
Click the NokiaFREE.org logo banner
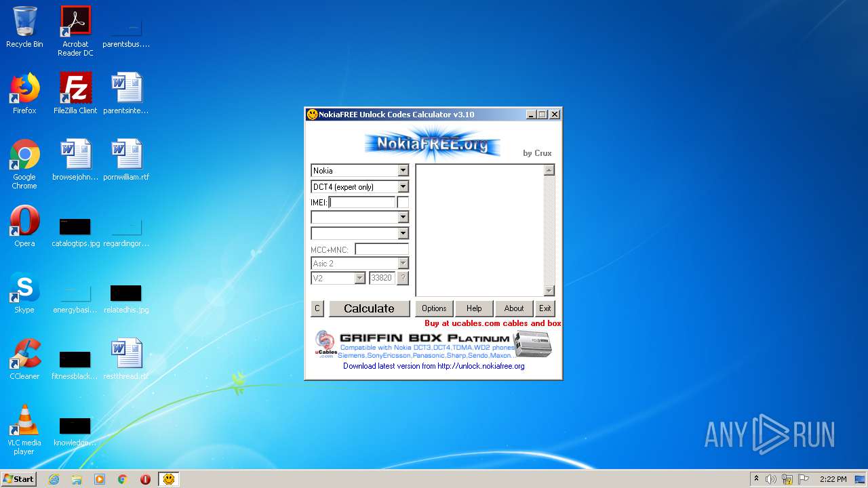[x=433, y=143]
